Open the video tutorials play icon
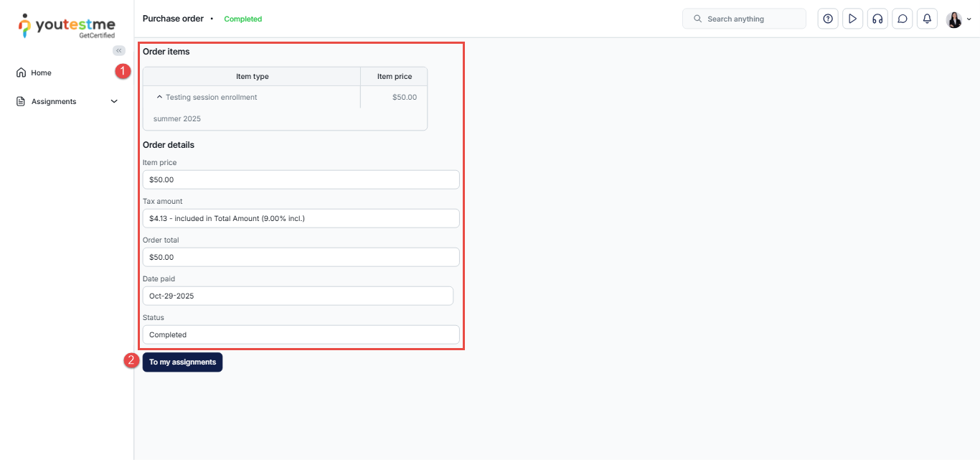The width and height of the screenshot is (980, 460). [852, 19]
